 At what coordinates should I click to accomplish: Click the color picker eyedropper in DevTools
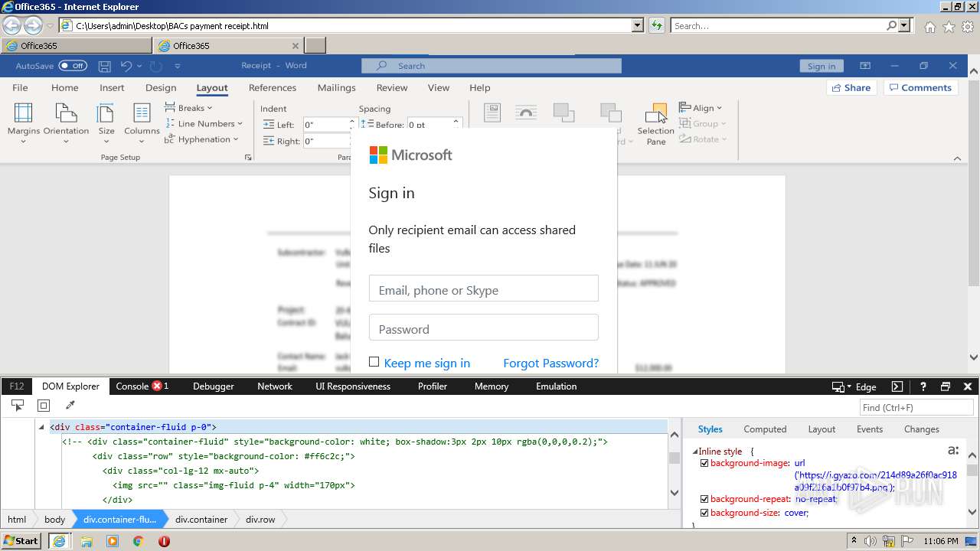pos(70,406)
